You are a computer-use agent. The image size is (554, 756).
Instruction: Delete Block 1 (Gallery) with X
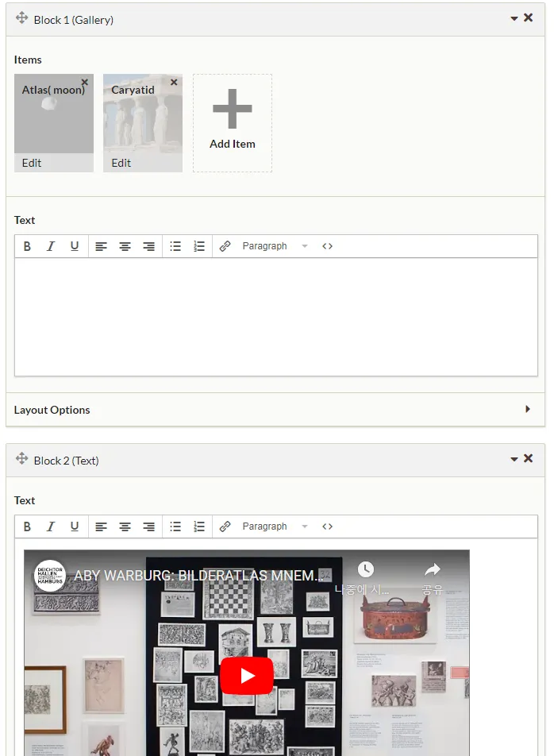tap(528, 17)
